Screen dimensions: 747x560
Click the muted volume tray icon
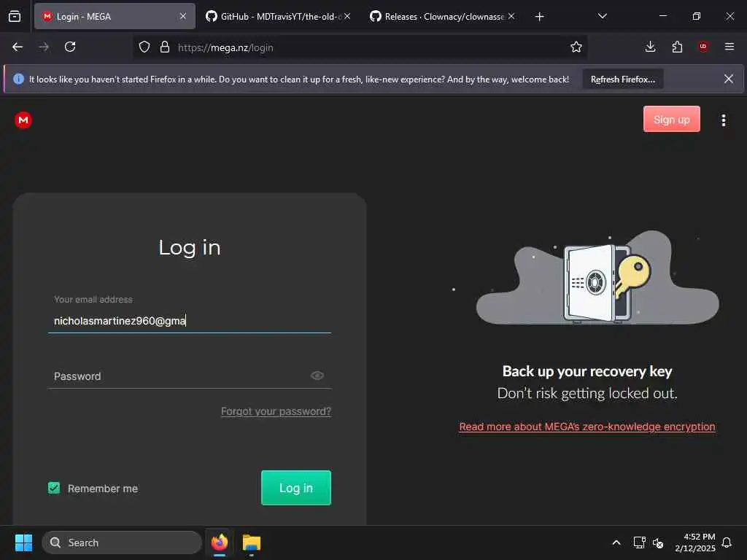coord(658,542)
